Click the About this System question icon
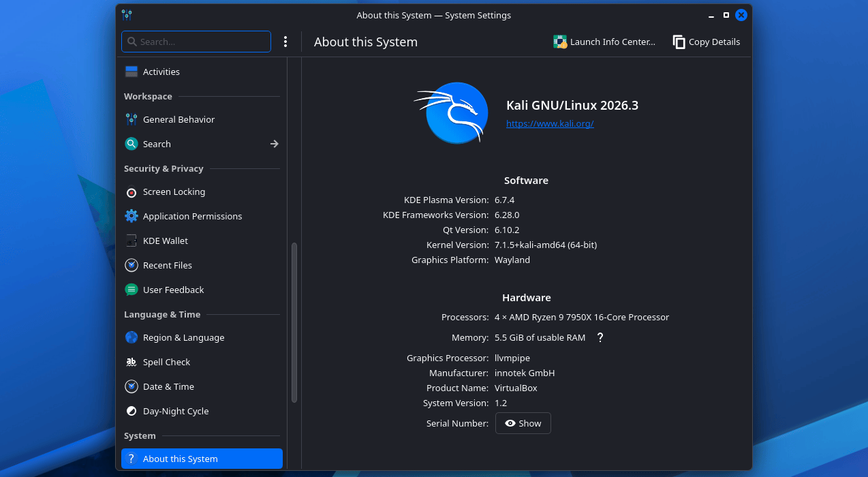This screenshot has width=868, height=477. pos(131,459)
